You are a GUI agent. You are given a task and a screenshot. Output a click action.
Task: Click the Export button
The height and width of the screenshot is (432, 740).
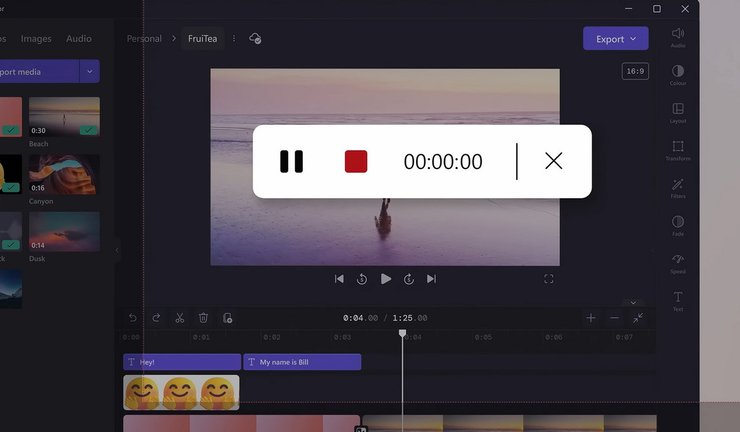point(615,39)
